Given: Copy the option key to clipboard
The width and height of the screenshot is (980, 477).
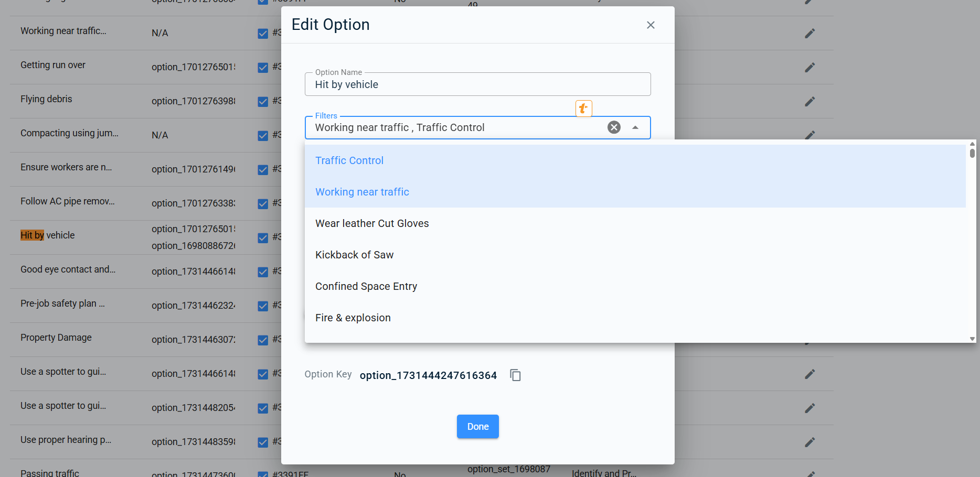Looking at the screenshot, I should (515, 375).
